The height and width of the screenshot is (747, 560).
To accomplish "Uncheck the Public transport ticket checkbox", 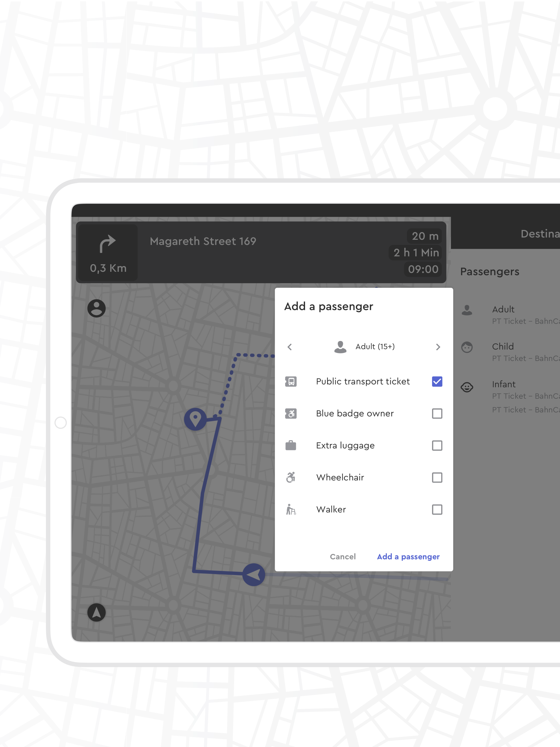I will click(x=437, y=382).
